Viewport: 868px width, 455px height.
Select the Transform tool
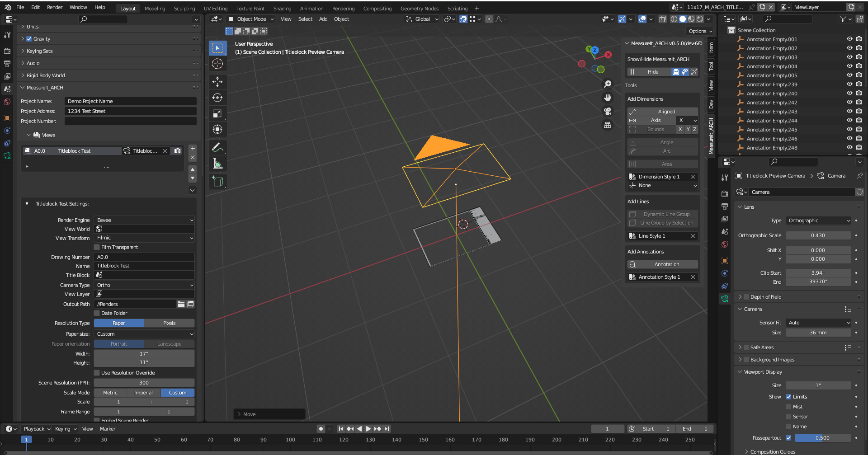click(x=217, y=129)
